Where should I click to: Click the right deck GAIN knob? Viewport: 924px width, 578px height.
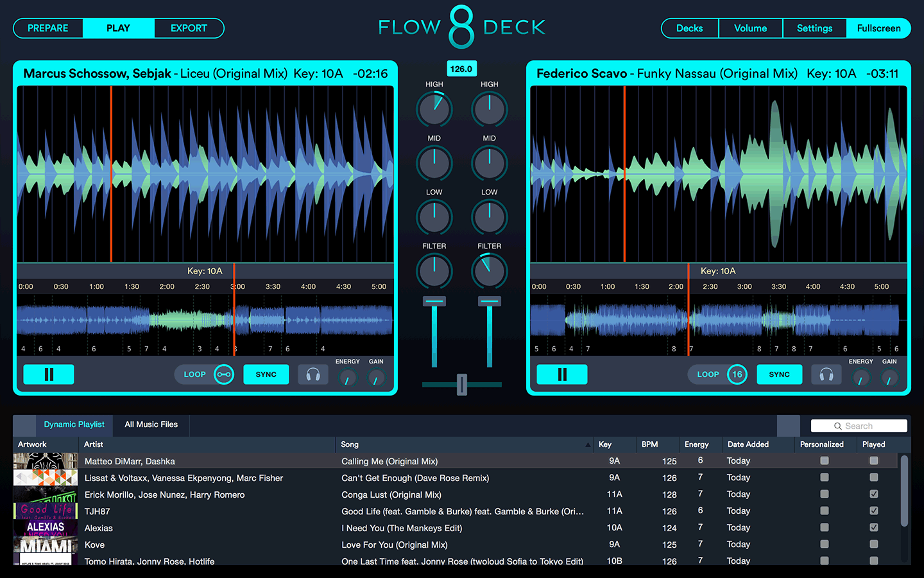pos(889,378)
